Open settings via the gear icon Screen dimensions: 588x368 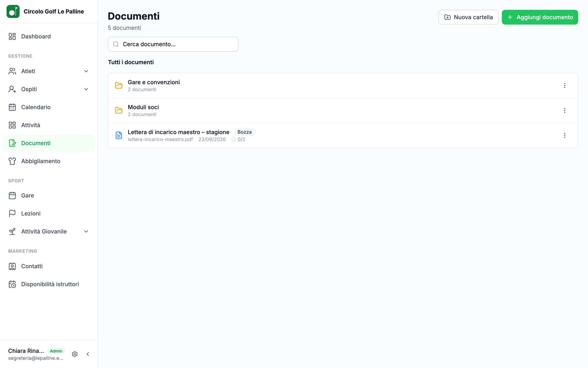(x=75, y=354)
